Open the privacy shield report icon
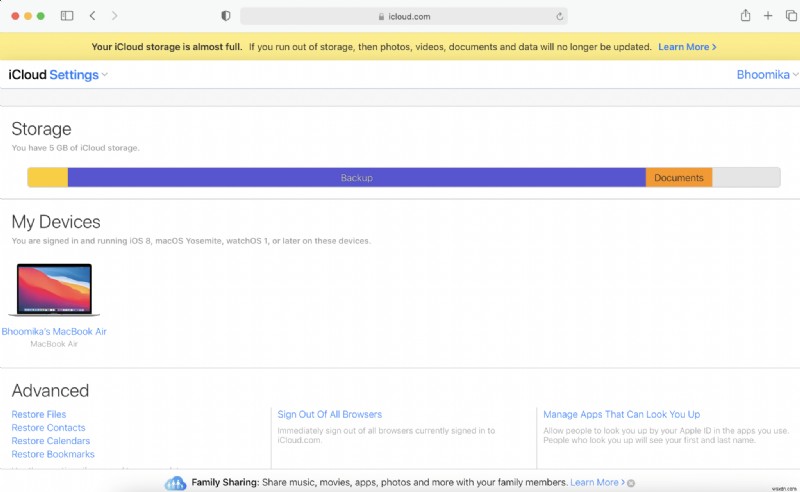Image resolution: width=800 pixels, height=492 pixels. 226,16
